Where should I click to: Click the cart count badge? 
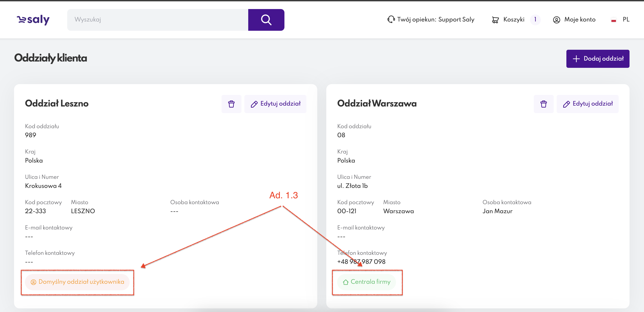tap(535, 19)
